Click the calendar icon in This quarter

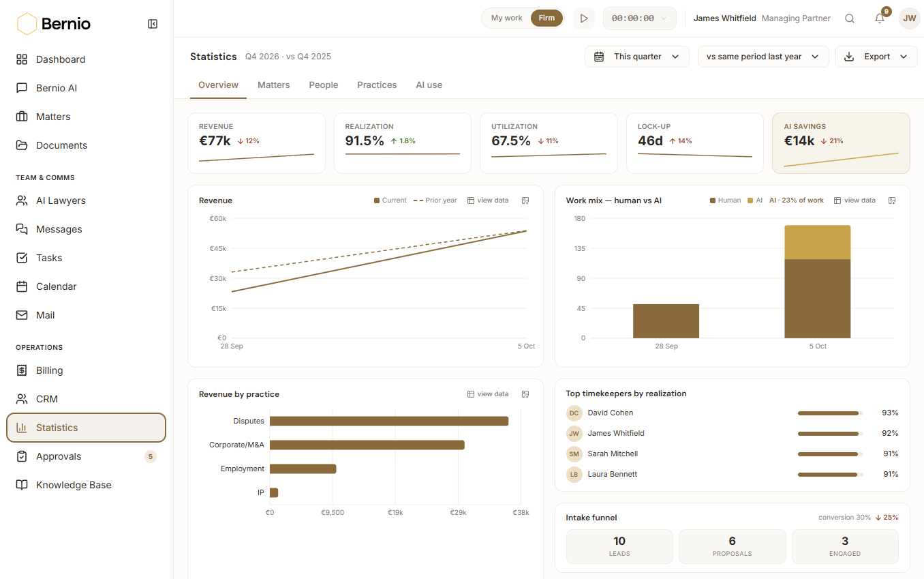[x=599, y=57]
